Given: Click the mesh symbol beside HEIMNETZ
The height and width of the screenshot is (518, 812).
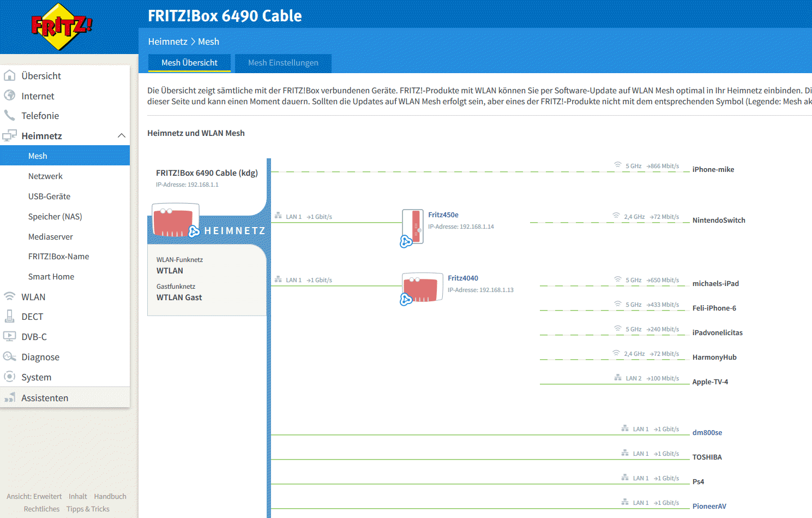Looking at the screenshot, I should click(x=194, y=231).
